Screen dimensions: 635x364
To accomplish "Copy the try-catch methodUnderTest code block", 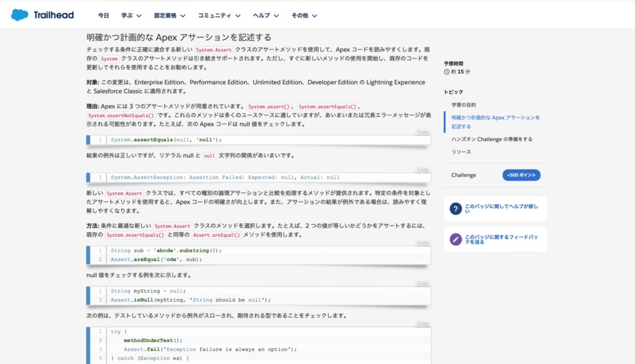I will pos(422,324).
